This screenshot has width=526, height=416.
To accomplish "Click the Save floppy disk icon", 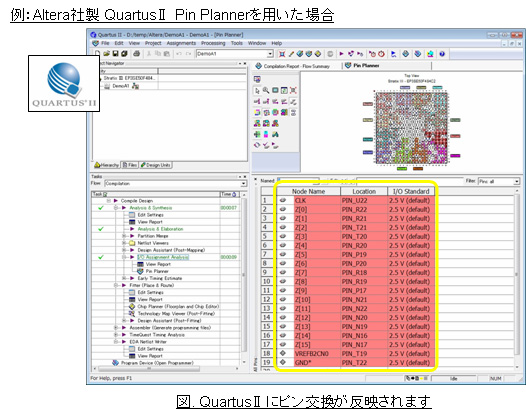I will pos(115,54).
